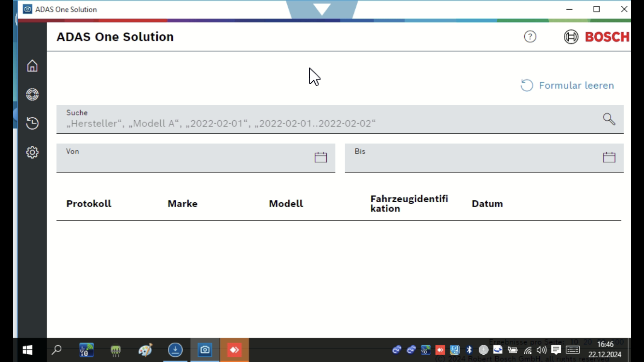
Task: Open the Von date calendar picker
Action: tap(321, 157)
